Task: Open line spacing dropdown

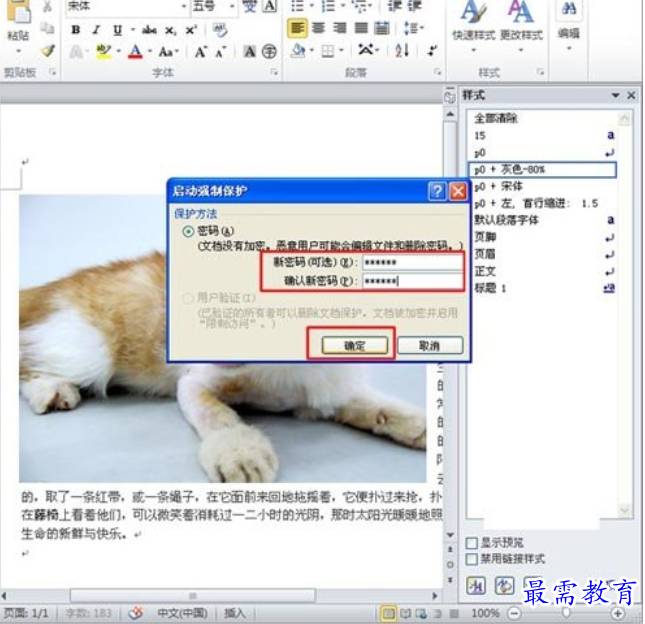Action: 413,28
